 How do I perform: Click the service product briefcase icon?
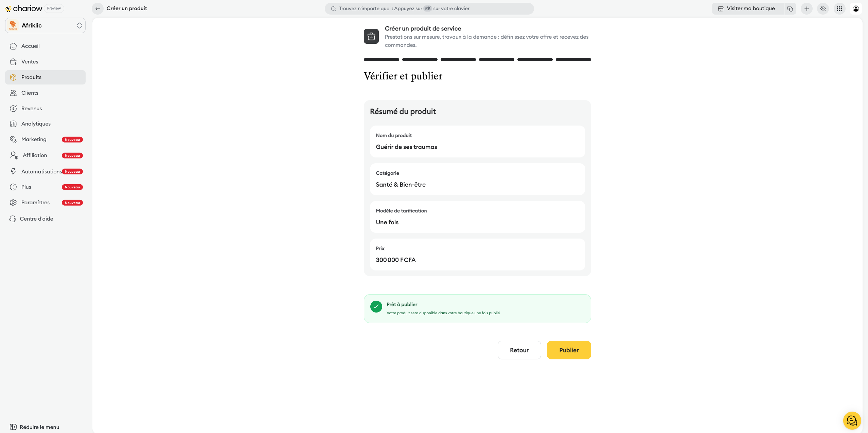[371, 36]
